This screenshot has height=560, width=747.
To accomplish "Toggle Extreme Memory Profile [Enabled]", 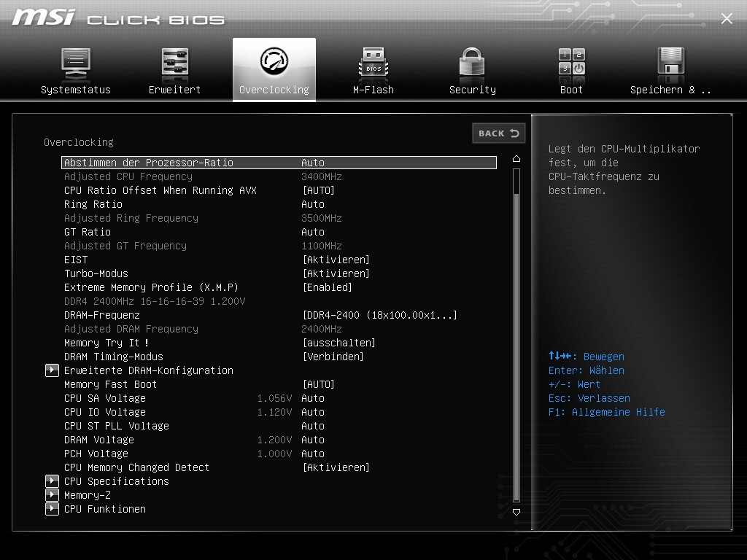I will coord(328,287).
